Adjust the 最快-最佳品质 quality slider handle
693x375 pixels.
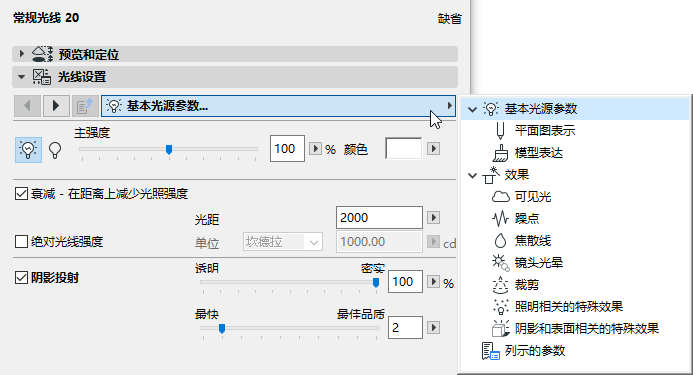click(222, 329)
